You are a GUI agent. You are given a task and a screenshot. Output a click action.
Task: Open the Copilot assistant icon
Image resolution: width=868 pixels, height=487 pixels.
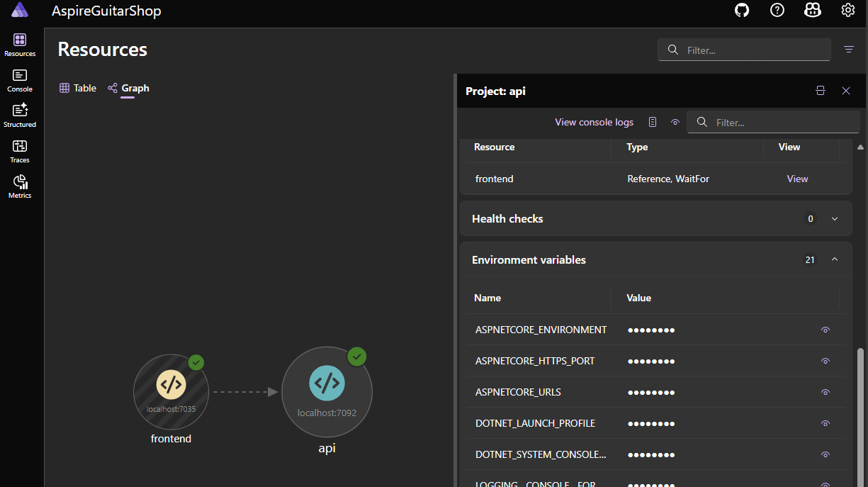pos(813,11)
